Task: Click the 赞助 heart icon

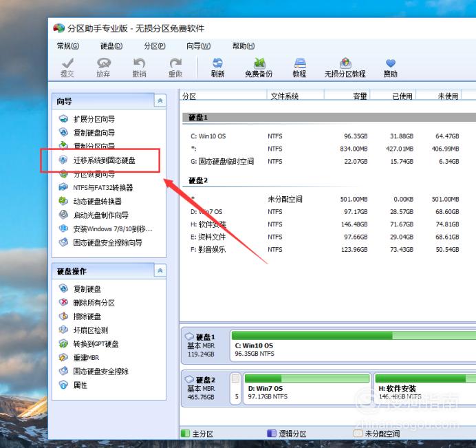Action: coord(391,67)
